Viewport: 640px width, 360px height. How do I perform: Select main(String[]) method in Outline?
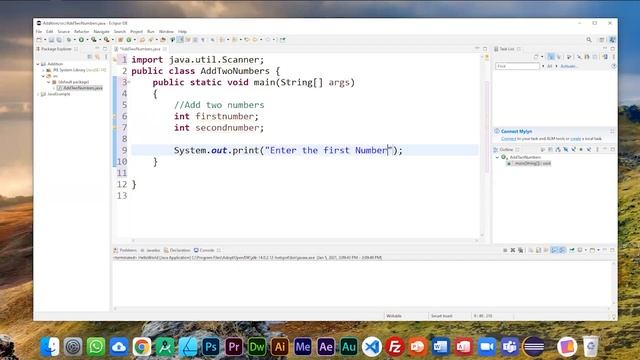click(529, 163)
